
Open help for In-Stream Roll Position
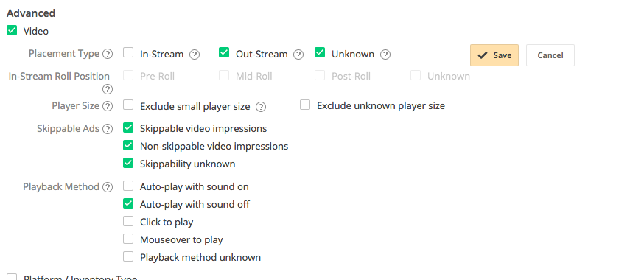107,89
